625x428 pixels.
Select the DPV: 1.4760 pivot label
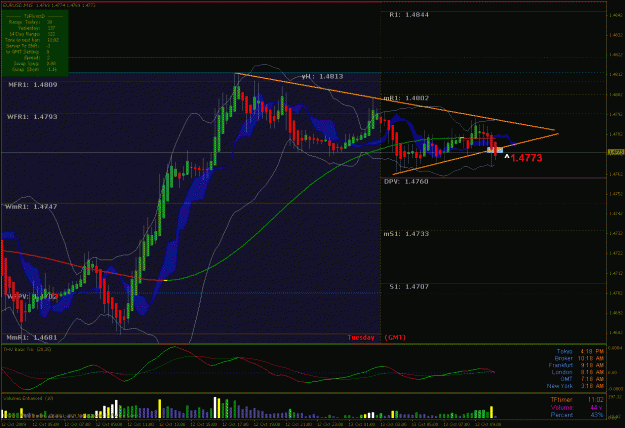pos(406,182)
